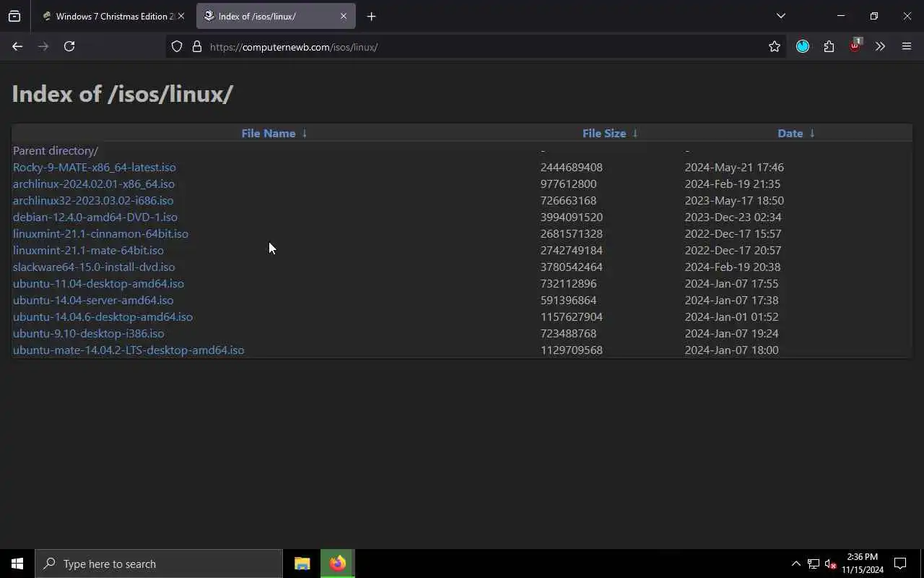
Task: Switch to Windows 7 Christmas Edition tab
Action: pyautogui.click(x=113, y=16)
